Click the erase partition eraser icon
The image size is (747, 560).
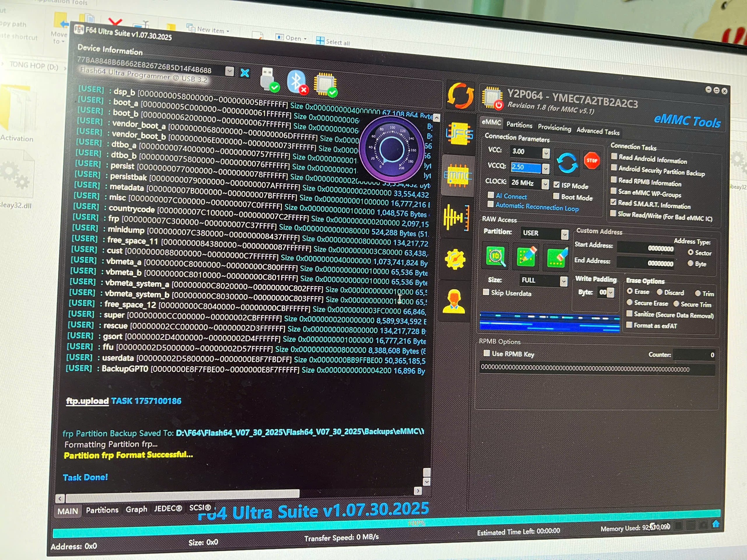point(556,258)
